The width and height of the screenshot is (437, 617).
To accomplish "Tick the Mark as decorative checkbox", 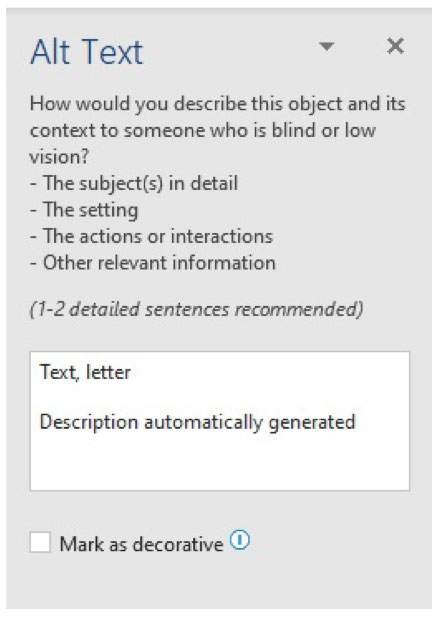I will 40,542.
